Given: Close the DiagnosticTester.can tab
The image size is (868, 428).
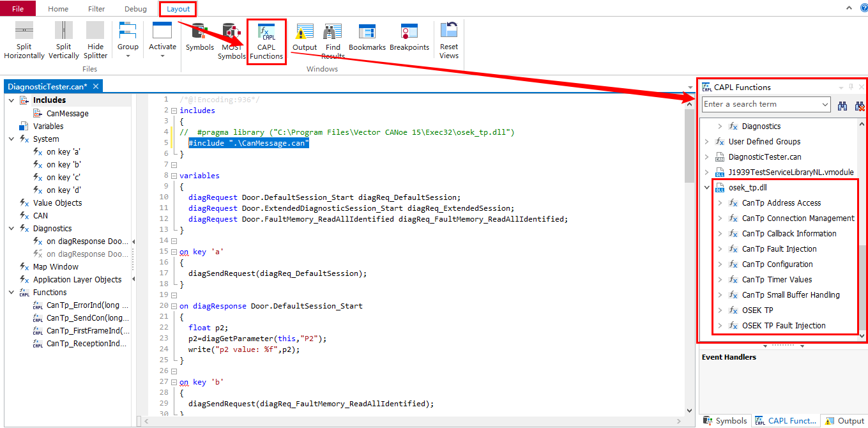Looking at the screenshot, I should 96,86.
